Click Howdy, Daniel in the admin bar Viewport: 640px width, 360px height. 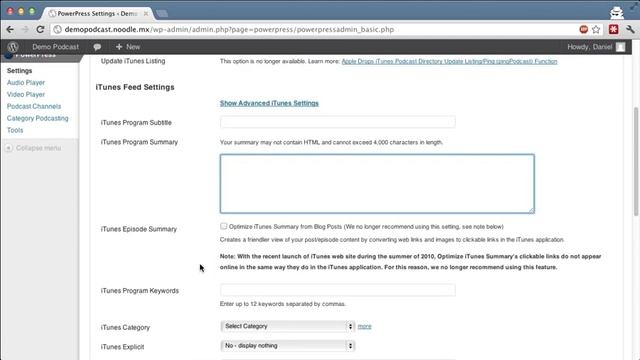point(589,47)
